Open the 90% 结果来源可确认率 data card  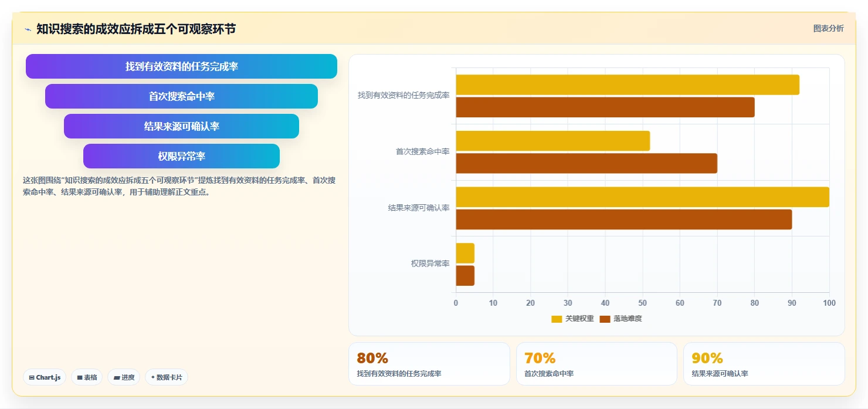point(764,364)
